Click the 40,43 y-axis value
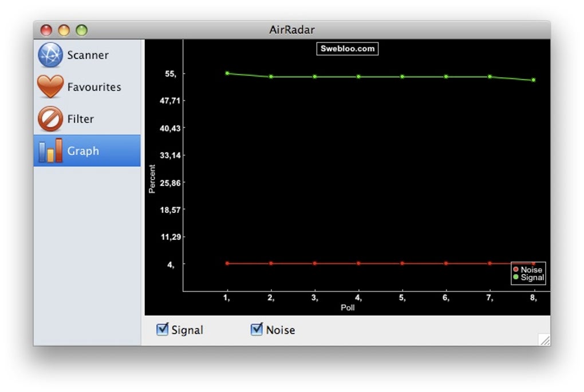 click(x=170, y=128)
